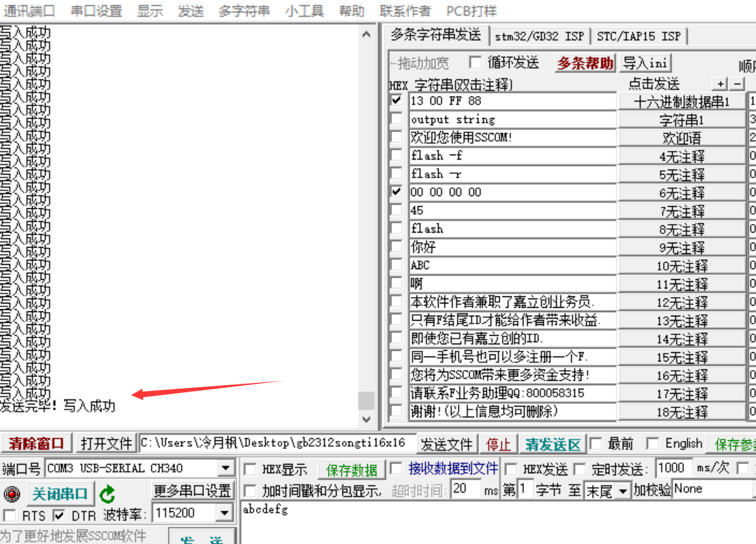Enable 循环发送 checkbox
Screen dimensions: 756x544
click(475, 62)
